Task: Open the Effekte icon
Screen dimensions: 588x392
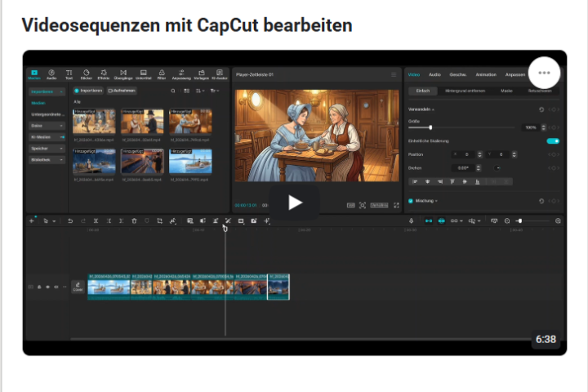Action: 104,74
